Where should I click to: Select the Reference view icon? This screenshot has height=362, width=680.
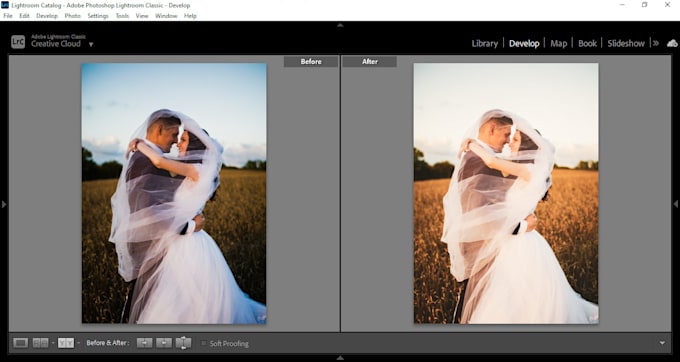(x=41, y=343)
